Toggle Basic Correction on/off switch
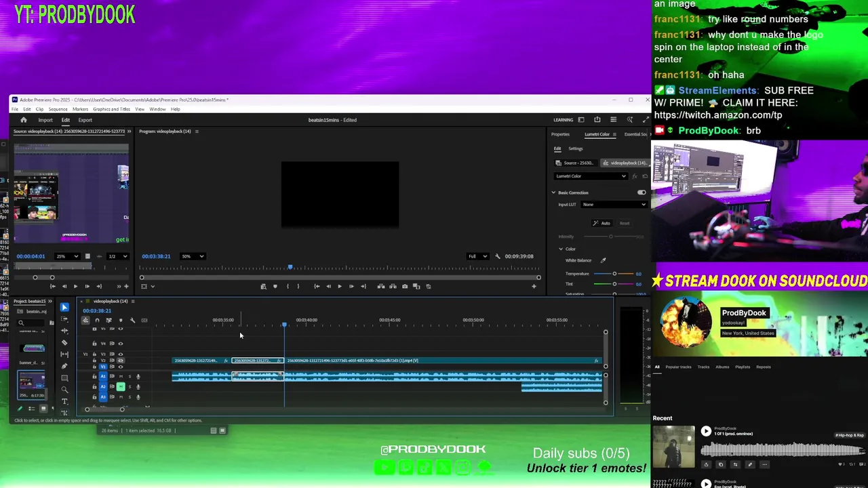 [642, 192]
